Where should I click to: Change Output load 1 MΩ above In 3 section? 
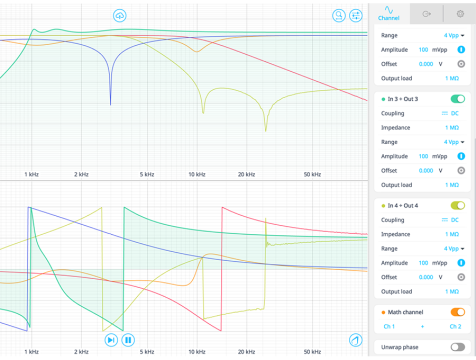[452, 78]
